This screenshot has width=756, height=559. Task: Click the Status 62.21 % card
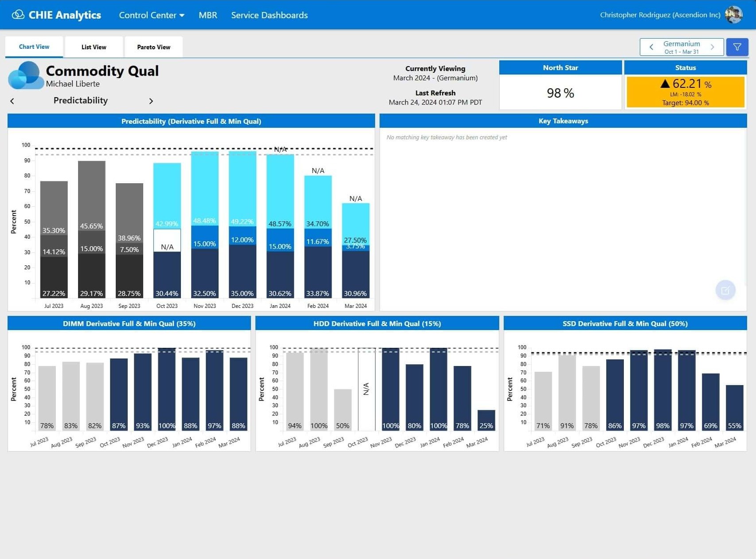[685, 92]
